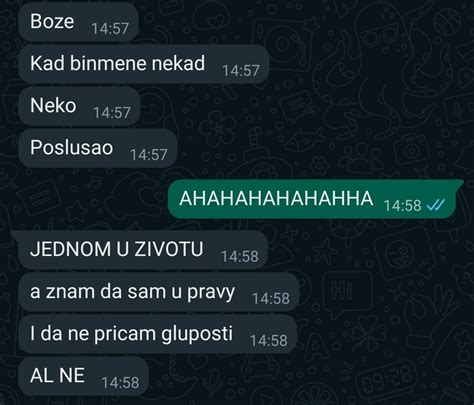Select the "Boze" message bubble

(78, 22)
